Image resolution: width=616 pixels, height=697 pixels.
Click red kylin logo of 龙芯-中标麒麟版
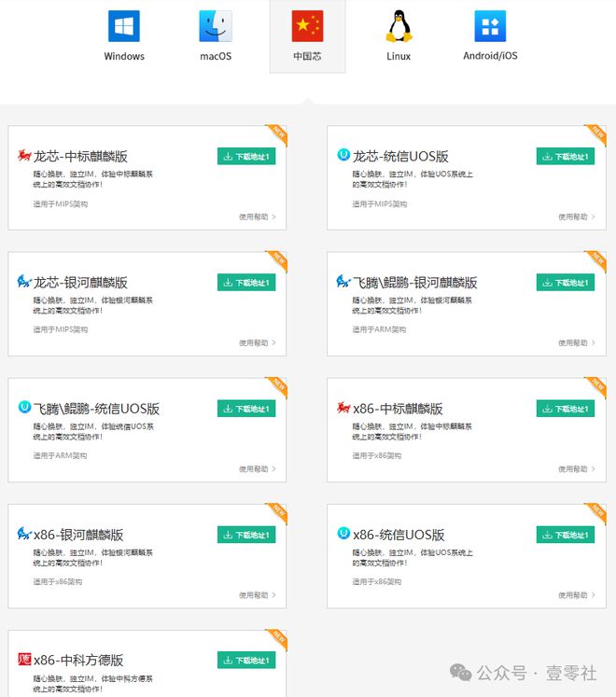click(x=24, y=155)
